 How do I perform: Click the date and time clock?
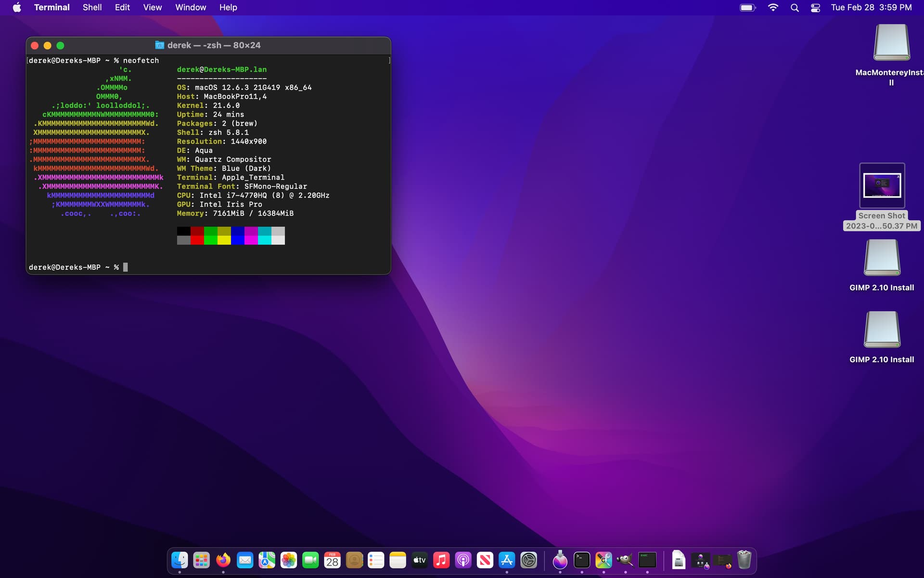(x=871, y=7)
